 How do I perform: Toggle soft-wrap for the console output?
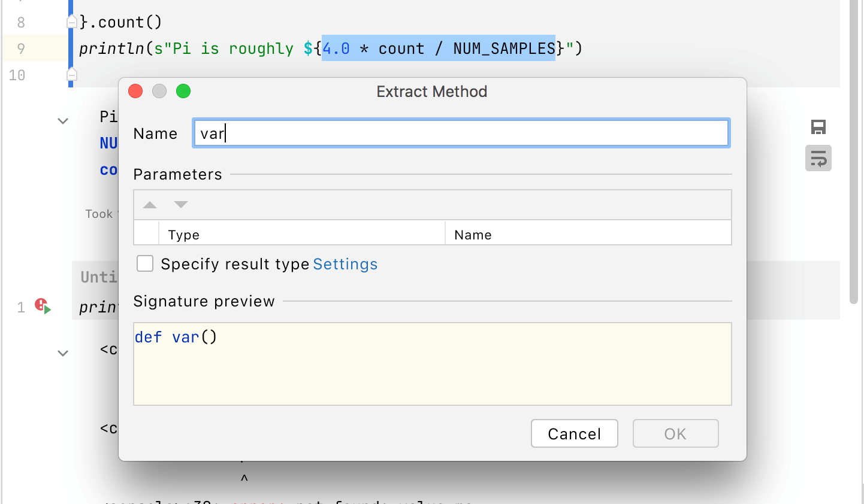[x=818, y=158]
